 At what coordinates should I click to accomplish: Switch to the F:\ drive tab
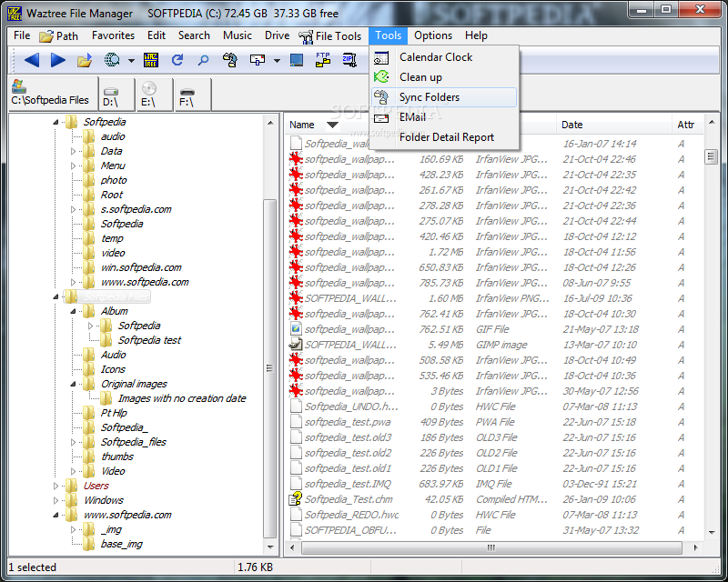coord(193,95)
